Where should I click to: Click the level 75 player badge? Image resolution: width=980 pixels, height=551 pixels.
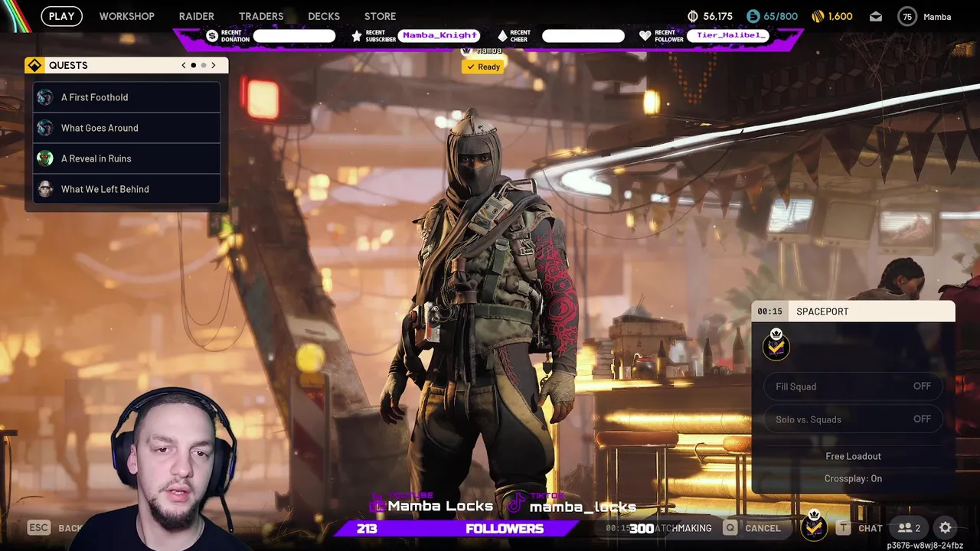pos(907,16)
